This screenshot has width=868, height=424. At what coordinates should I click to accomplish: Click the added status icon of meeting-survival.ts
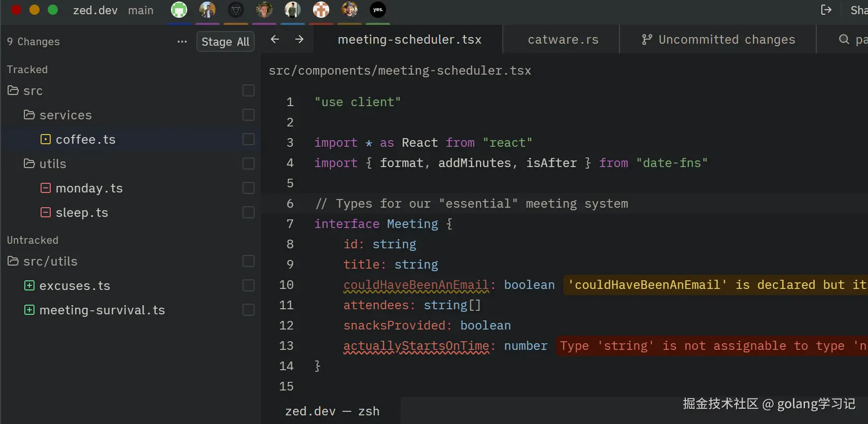point(29,310)
